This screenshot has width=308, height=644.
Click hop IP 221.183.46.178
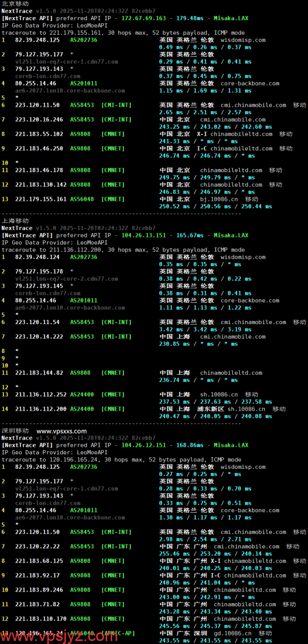coord(39,171)
